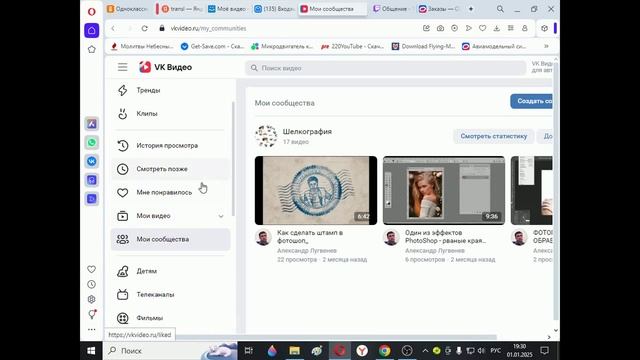Open Aria AI in the Opera sidebar
The height and width of the screenshot is (360, 640).
[x=91, y=124]
